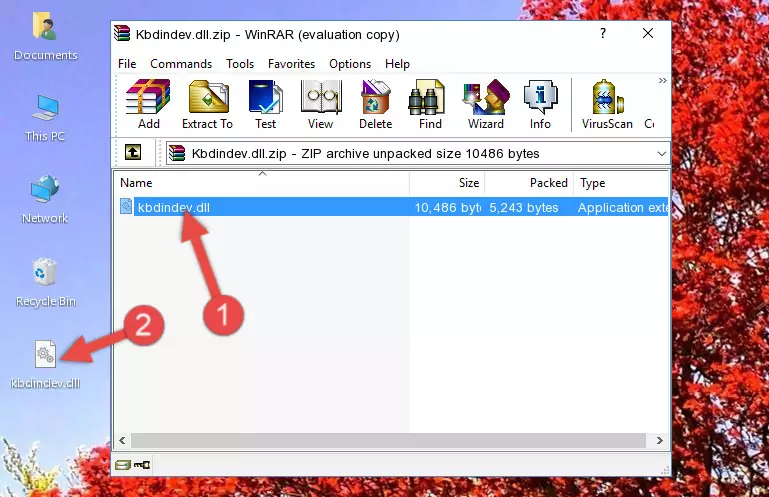Click the horizontal scrollbar left arrow

pos(123,441)
